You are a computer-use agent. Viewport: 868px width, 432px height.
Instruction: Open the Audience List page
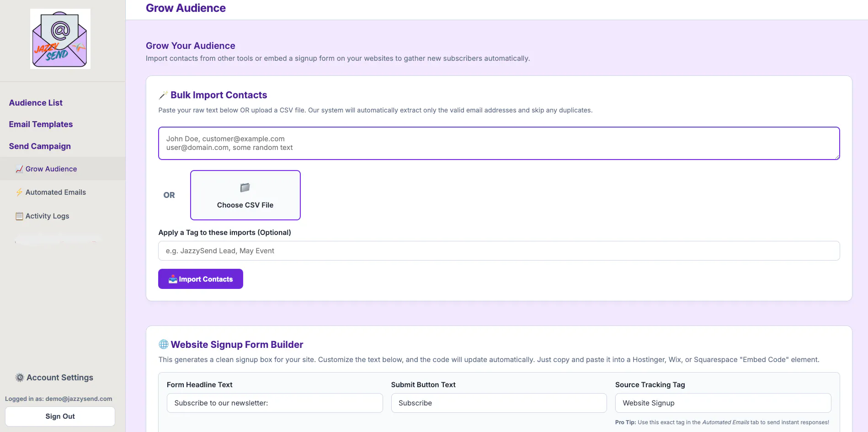(36, 103)
